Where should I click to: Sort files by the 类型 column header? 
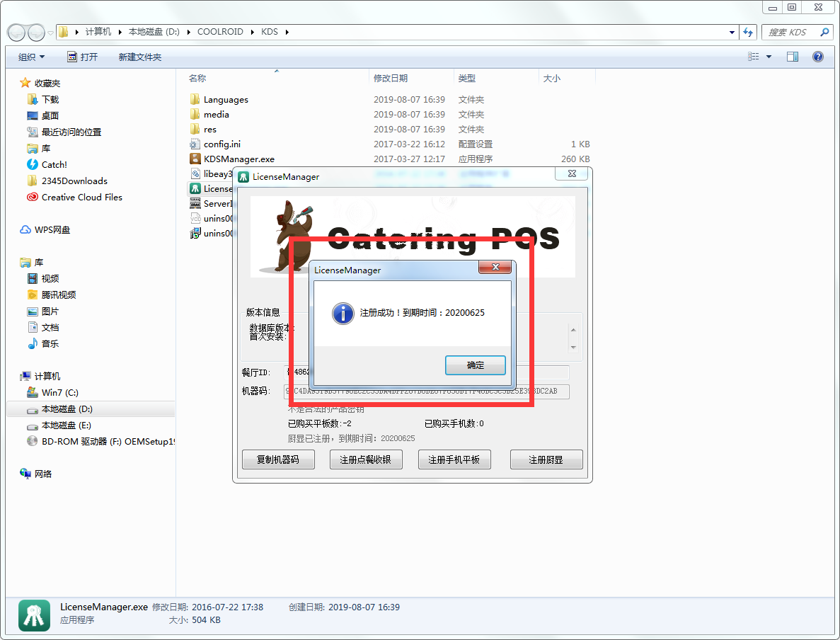tap(466, 79)
